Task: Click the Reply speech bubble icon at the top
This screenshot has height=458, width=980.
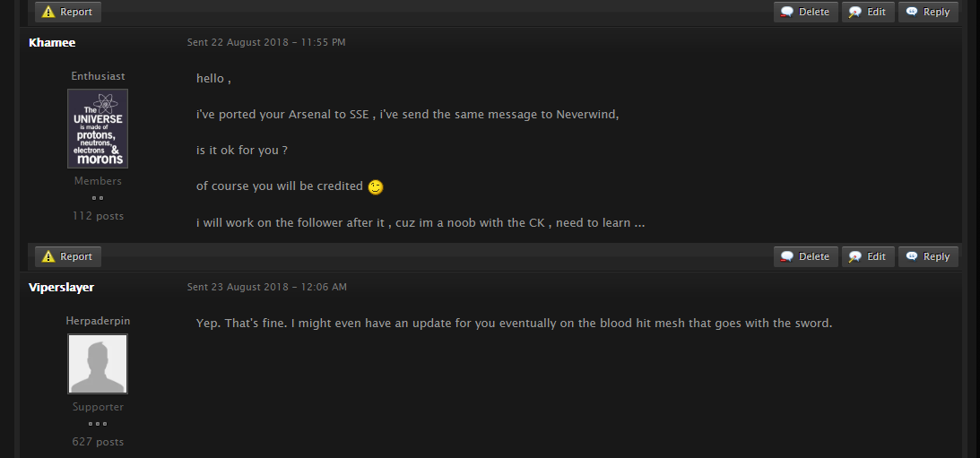Action: 912,12
